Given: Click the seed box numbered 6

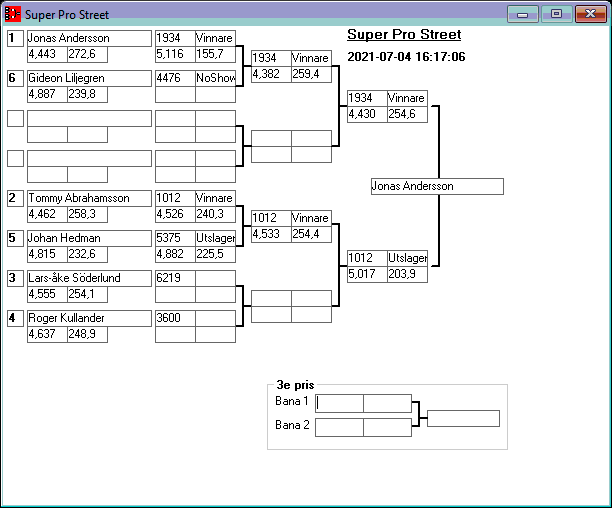Looking at the screenshot, I should pyautogui.click(x=15, y=78).
